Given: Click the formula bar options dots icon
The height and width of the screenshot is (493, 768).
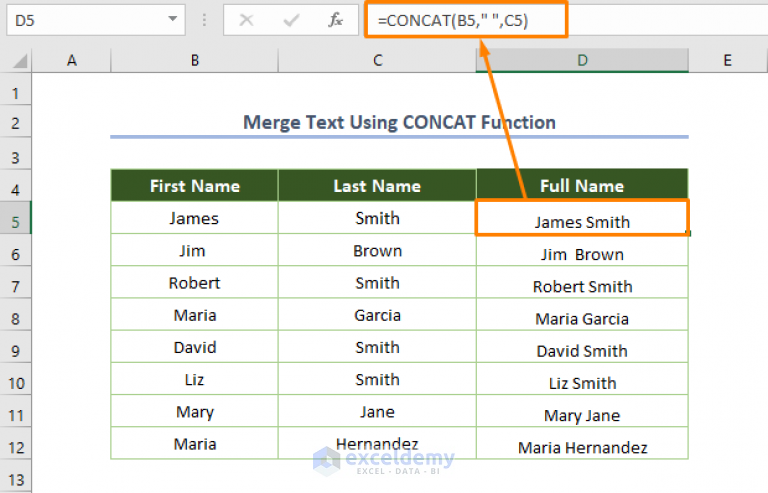Looking at the screenshot, I should [x=206, y=19].
